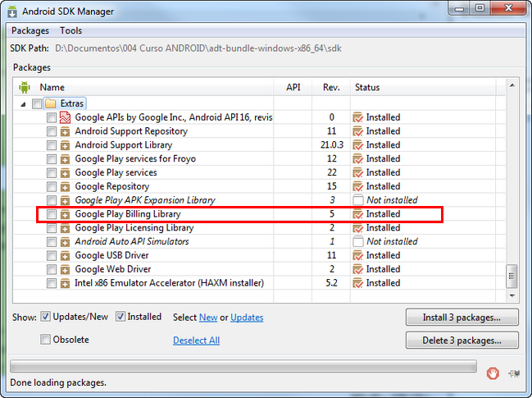Check the Google Web Driver checkbox
The width and height of the screenshot is (532, 398).
click(x=51, y=270)
